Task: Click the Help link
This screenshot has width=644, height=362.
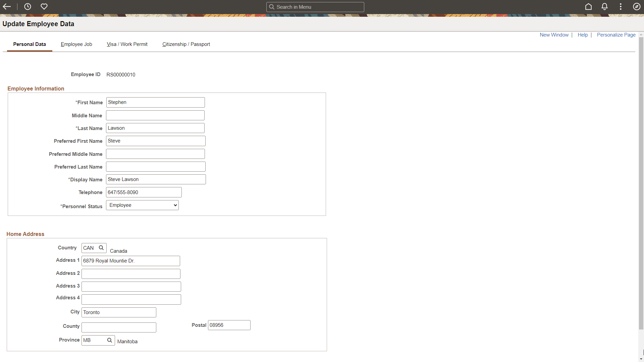Action: [583, 35]
